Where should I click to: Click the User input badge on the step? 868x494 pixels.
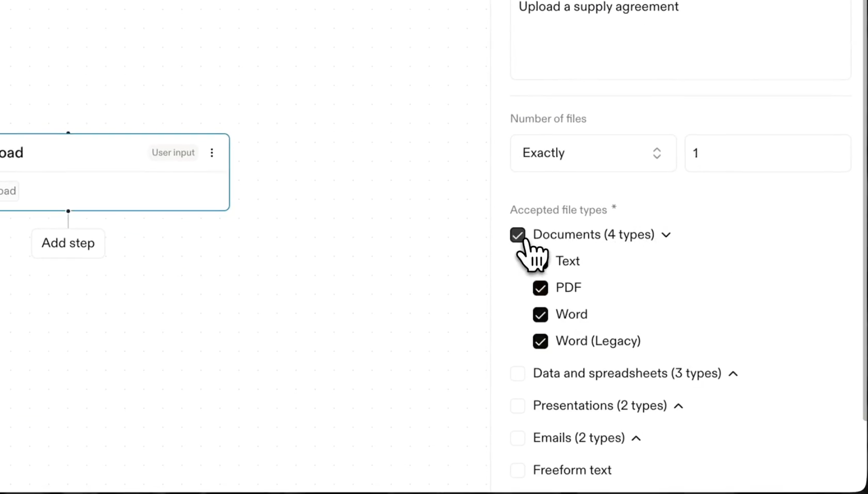173,153
